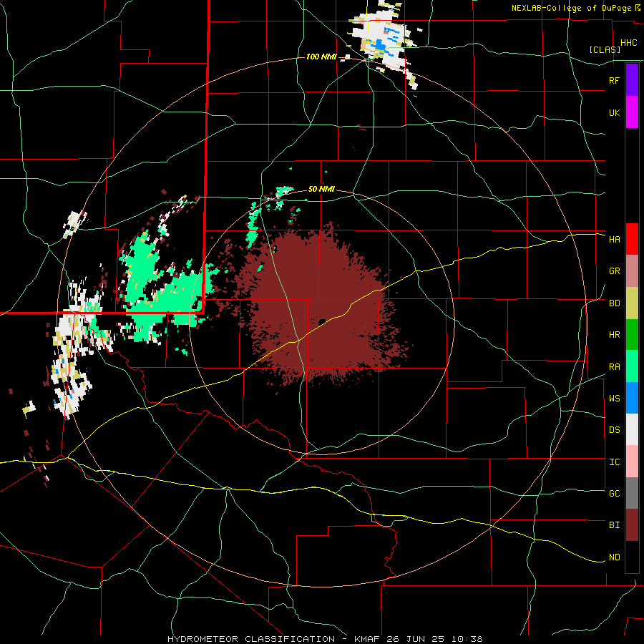Click the RF purple legend swatch
The image size is (644, 644).
click(x=632, y=80)
